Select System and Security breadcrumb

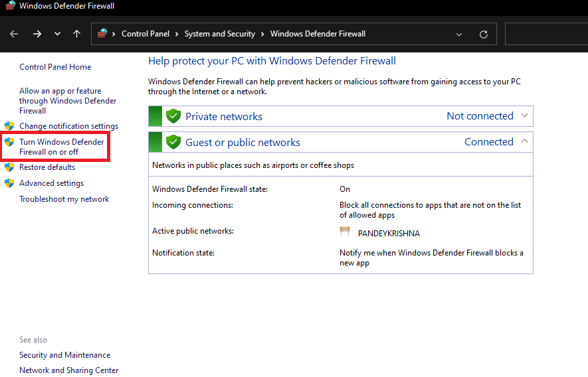click(x=219, y=34)
